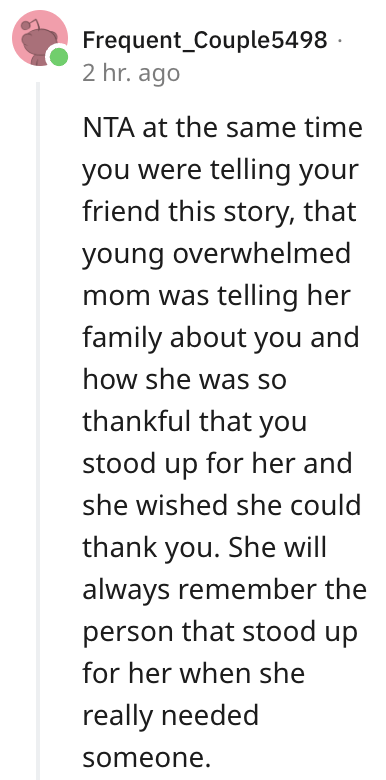This screenshot has height=780, width=386.
Task: Open the Frequent_Couple5498 Snoo avatar
Action: pos(40,38)
